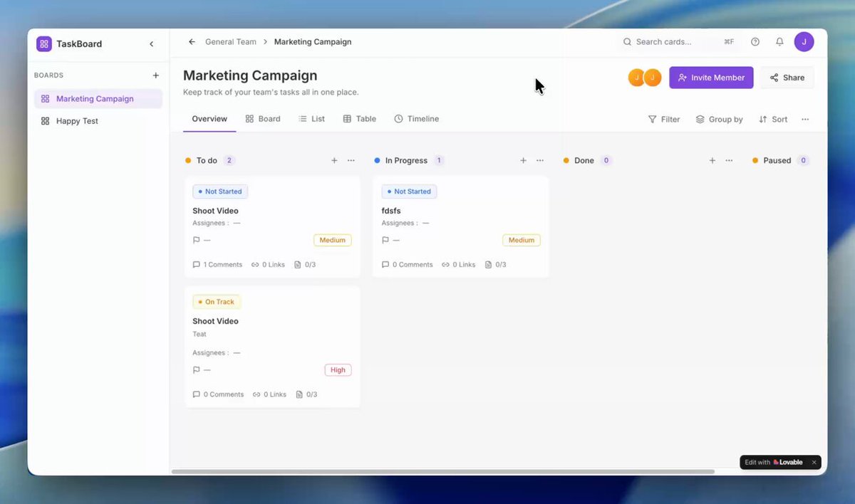The image size is (855, 504).
Task: Collapse the sidebar with the chevron
Action: click(x=151, y=44)
